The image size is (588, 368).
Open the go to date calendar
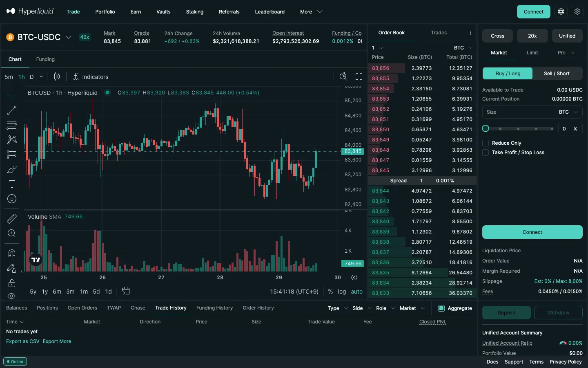coord(126,291)
